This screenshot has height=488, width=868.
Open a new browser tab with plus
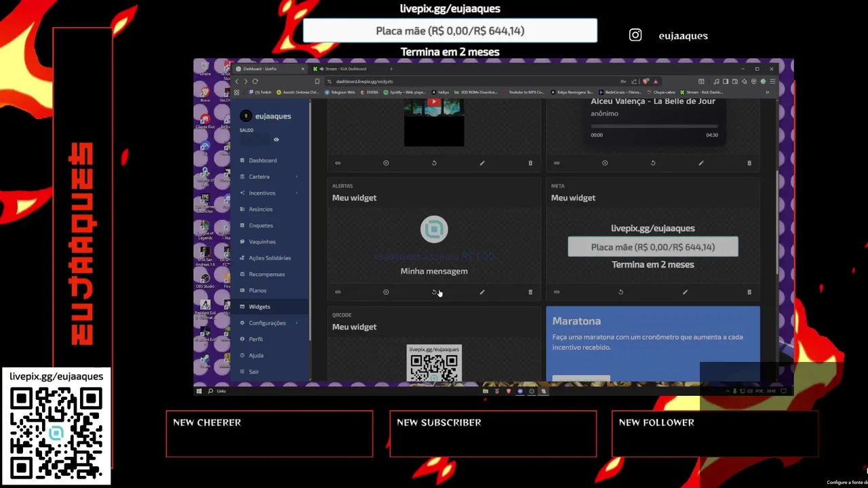391,68
